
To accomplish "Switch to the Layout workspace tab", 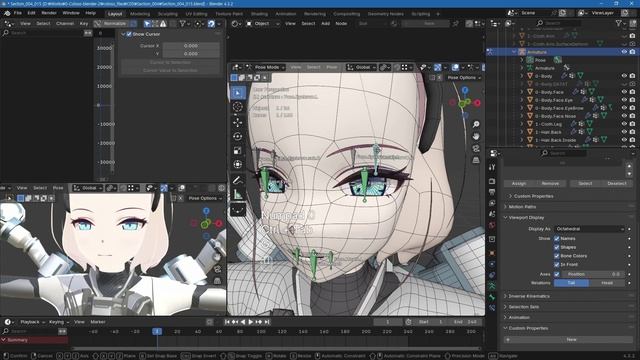I will click(x=115, y=14).
